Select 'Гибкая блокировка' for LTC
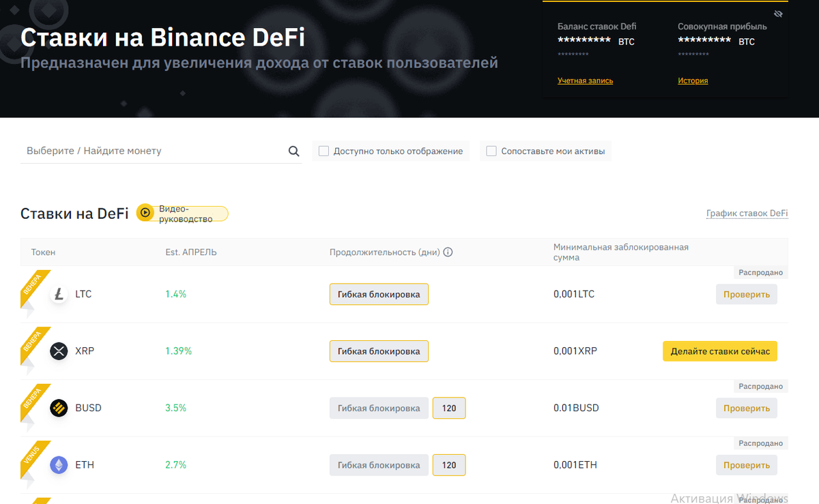 tap(379, 295)
